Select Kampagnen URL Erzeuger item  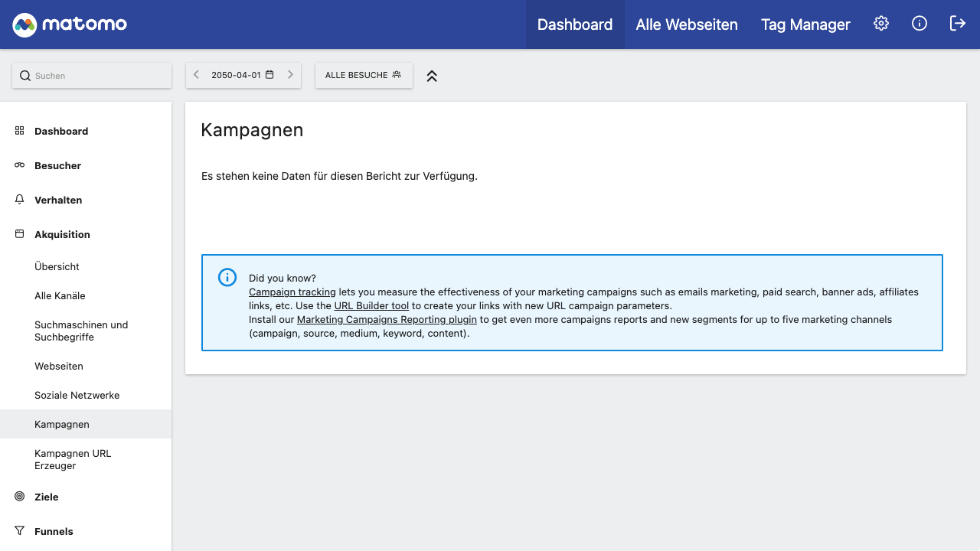tap(86, 459)
